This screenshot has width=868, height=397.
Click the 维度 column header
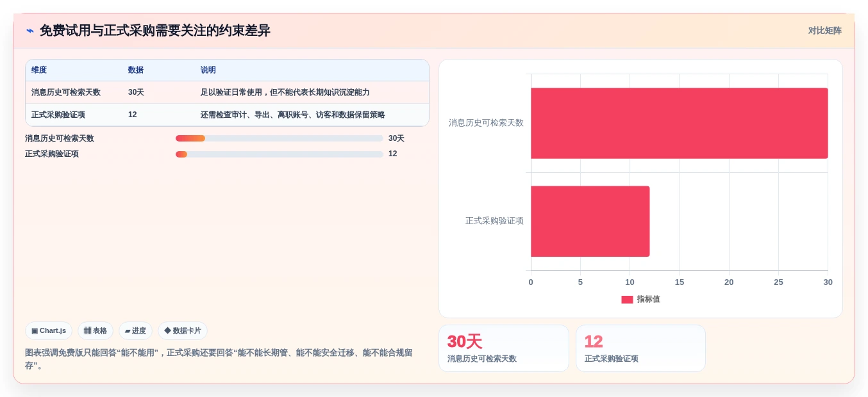click(x=39, y=70)
